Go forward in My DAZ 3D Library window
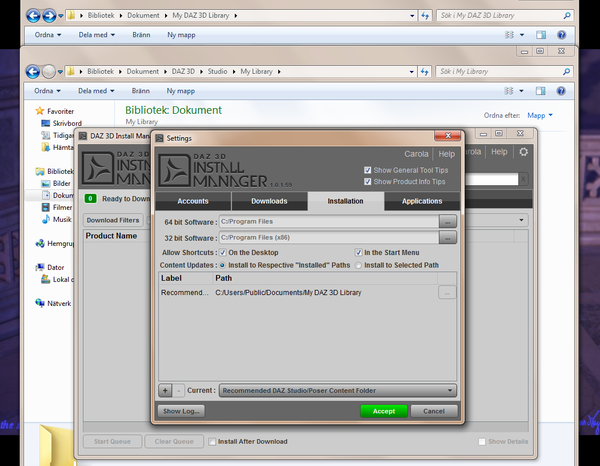The width and height of the screenshot is (600, 466). 49,16
